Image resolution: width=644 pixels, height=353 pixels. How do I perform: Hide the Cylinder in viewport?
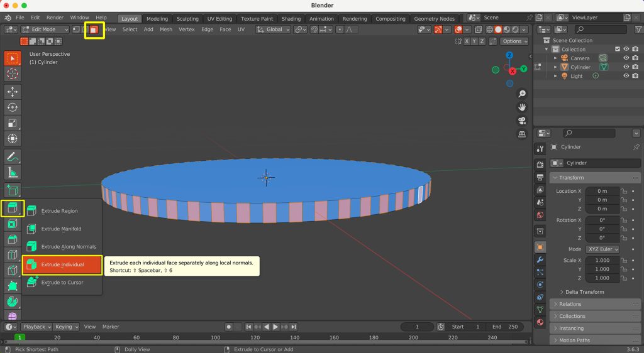tap(626, 67)
